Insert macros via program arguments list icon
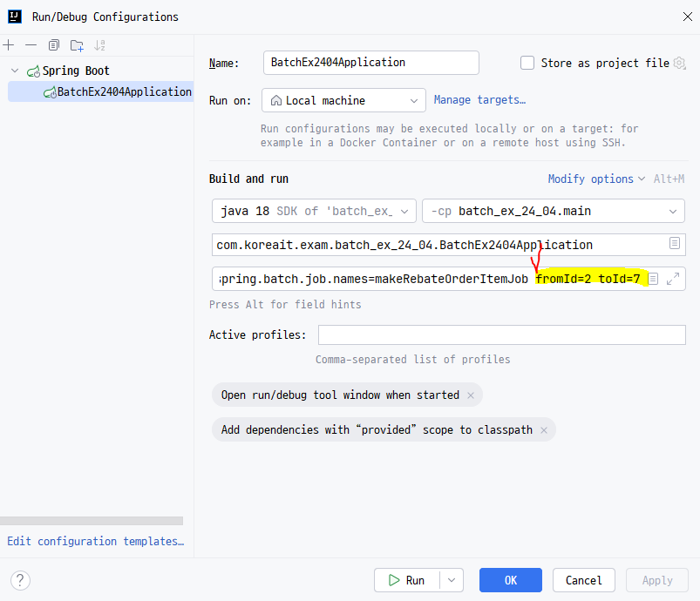Screen dimensions: 700x601 pos(653,279)
